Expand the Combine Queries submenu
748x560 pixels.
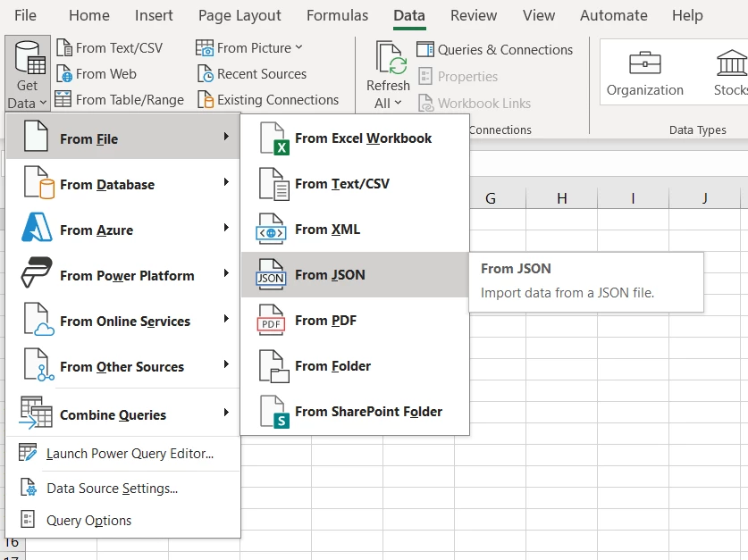(122, 414)
